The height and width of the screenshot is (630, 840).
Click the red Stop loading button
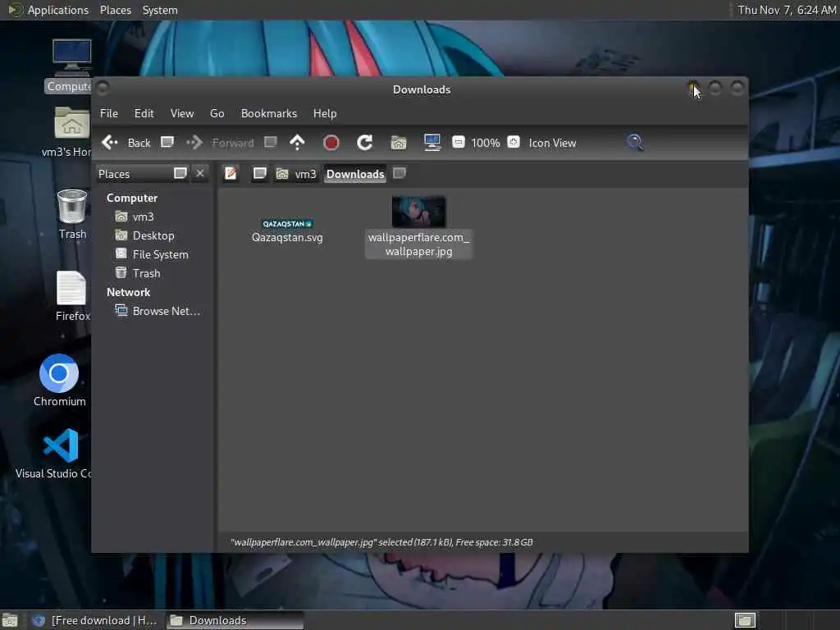coord(331,143)
